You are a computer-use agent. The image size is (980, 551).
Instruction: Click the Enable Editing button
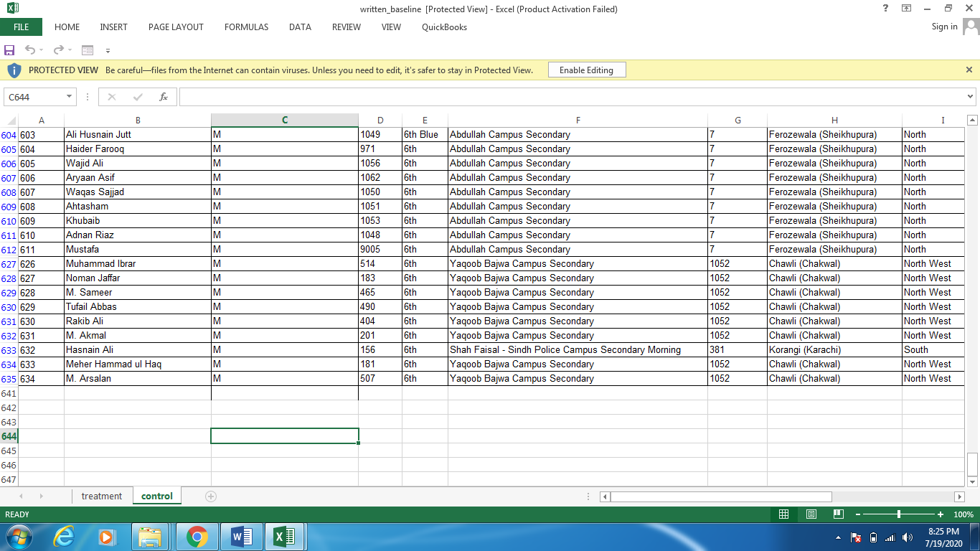tap(586, 70)
